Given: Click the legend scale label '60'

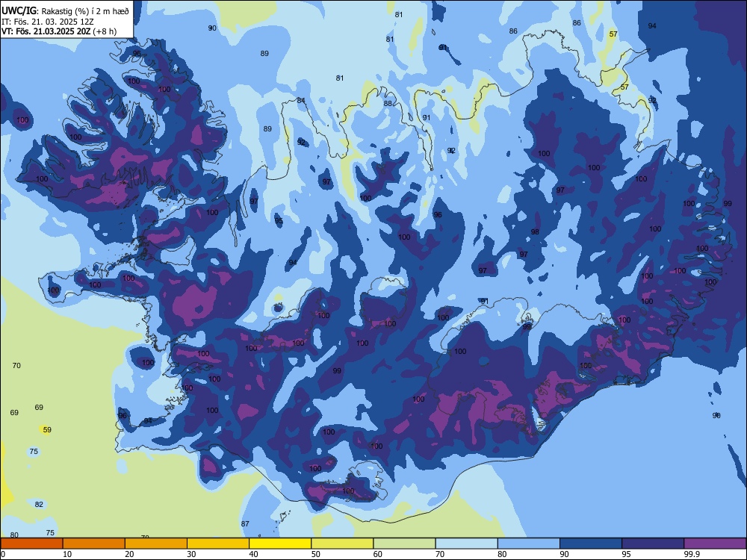Looking at the screenshot, I should (x=378, y=554).
